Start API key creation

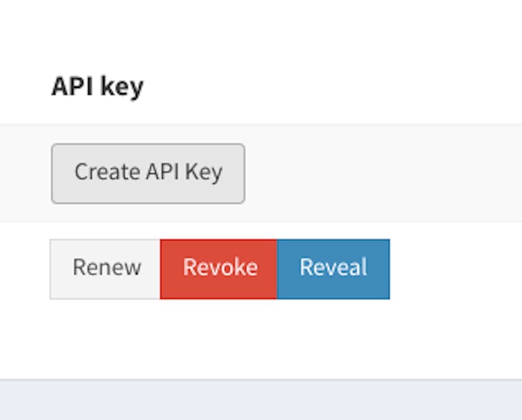pyautogui.click(x=148, y=173)
